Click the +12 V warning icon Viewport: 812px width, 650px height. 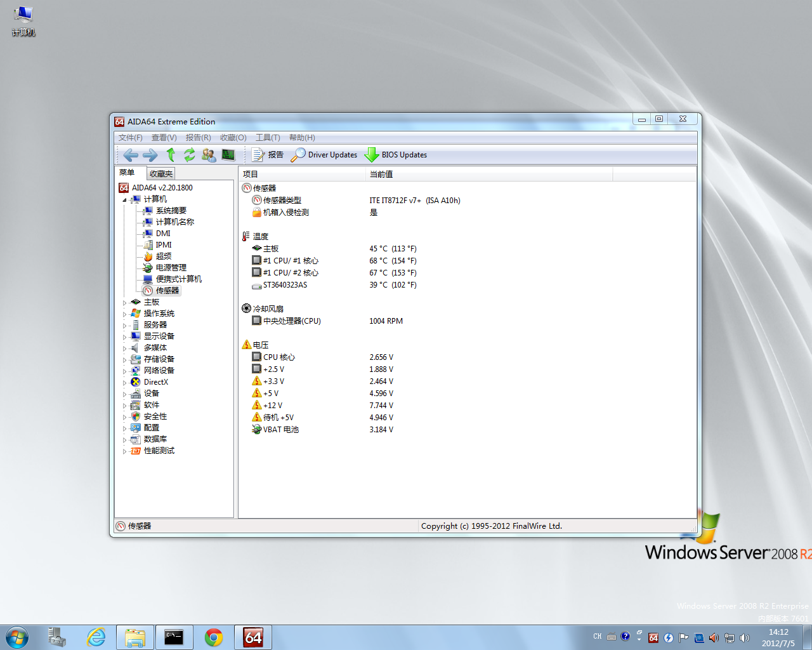(x=257, y=405)
